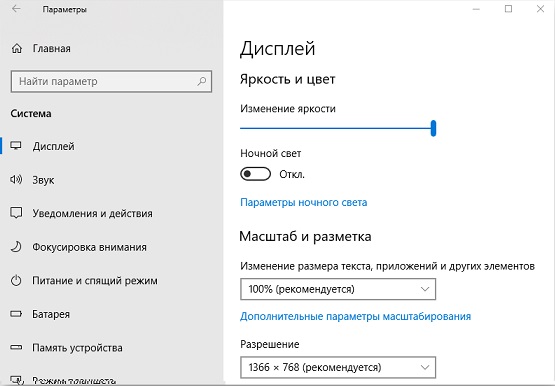The width and height of the screenshot is (555, 386).
Task: Click the search magnifier icon in Найти параметр
Action: [x=202, y=81]
